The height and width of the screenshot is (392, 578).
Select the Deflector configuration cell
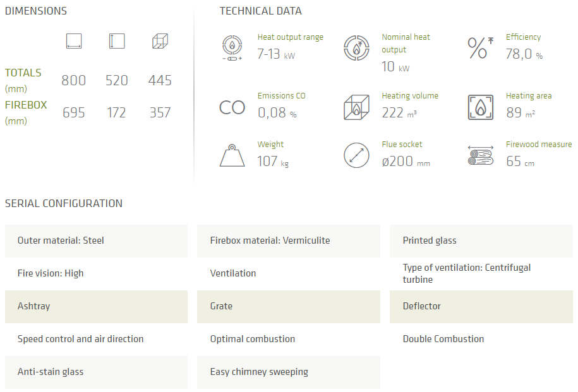point(481,306)
